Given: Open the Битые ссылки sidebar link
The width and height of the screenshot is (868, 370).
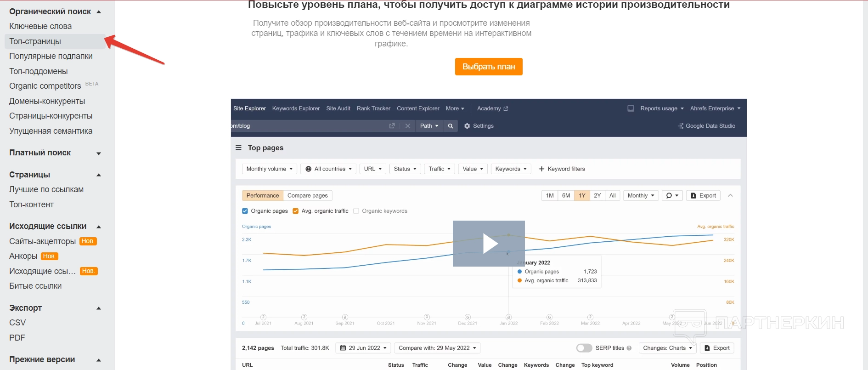Looking at the screenshot, I should pos(35,286).
